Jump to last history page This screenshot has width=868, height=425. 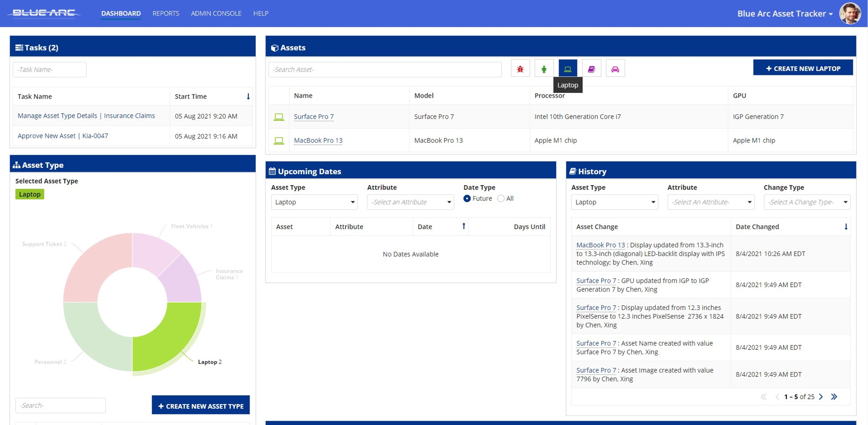834,397
